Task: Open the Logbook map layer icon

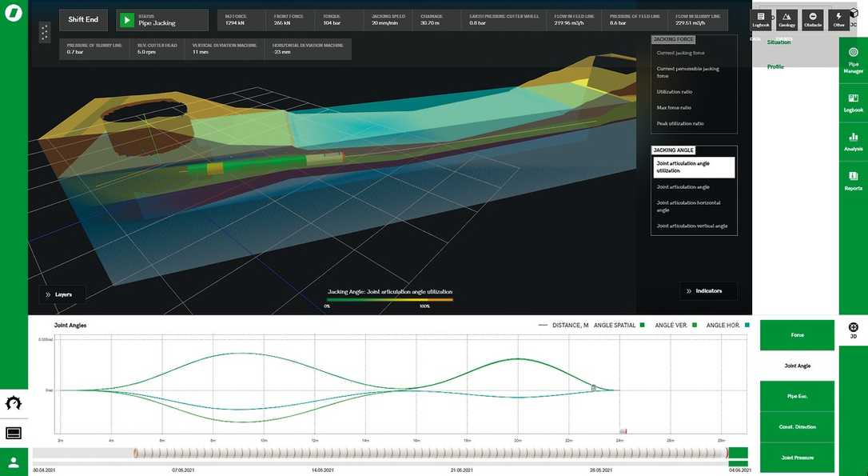Action: [760, 18]
